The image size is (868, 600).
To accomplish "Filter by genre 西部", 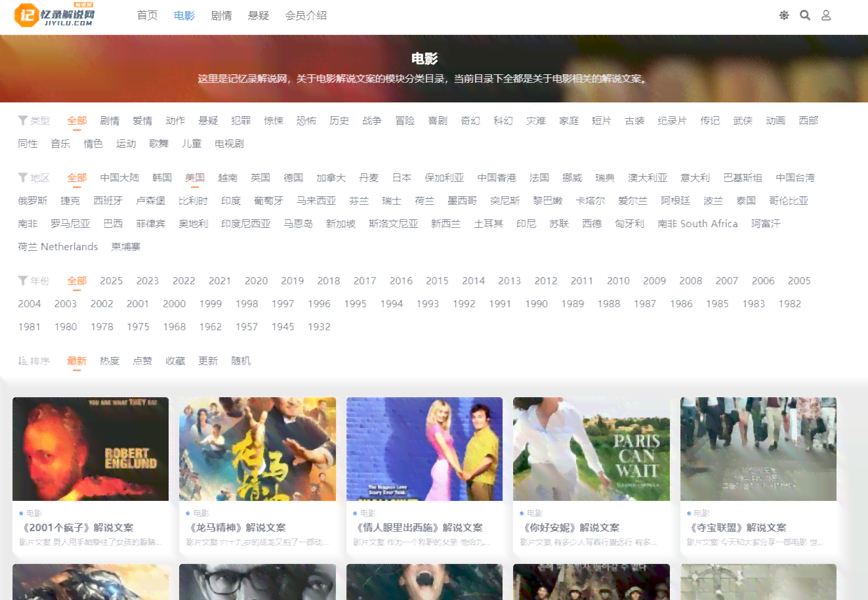I will 808,121.
